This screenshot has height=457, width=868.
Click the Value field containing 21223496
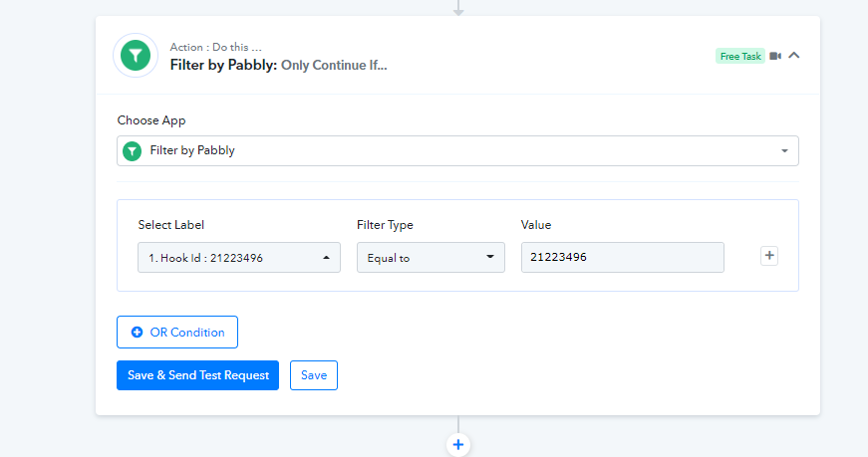coord(622,257)
